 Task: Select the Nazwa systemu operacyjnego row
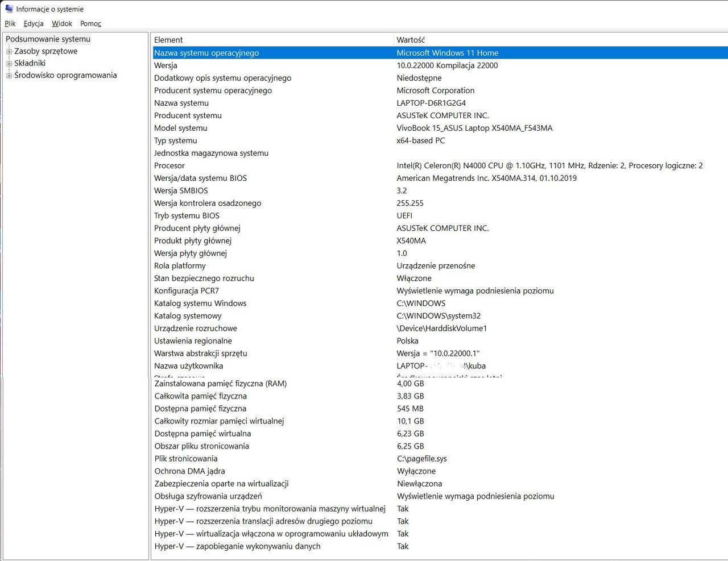click(x=440, y=53)
